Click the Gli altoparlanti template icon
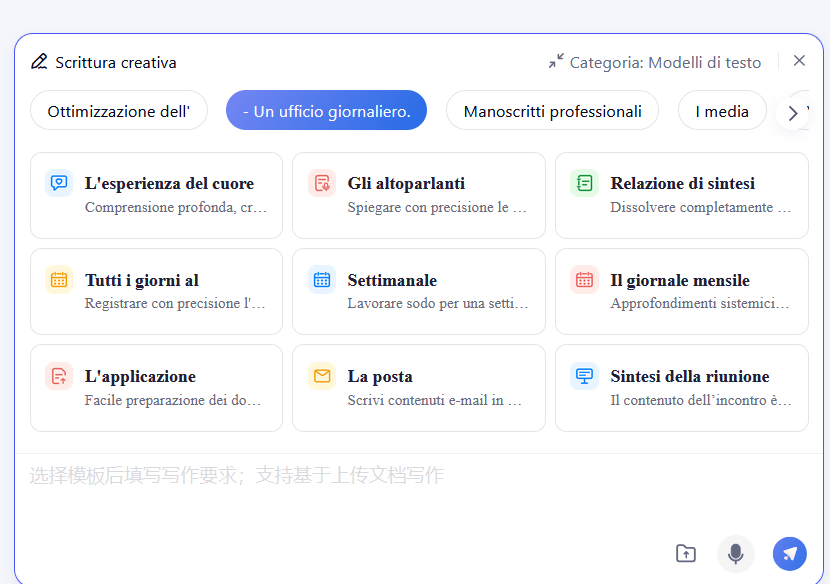 pos(322,183)
